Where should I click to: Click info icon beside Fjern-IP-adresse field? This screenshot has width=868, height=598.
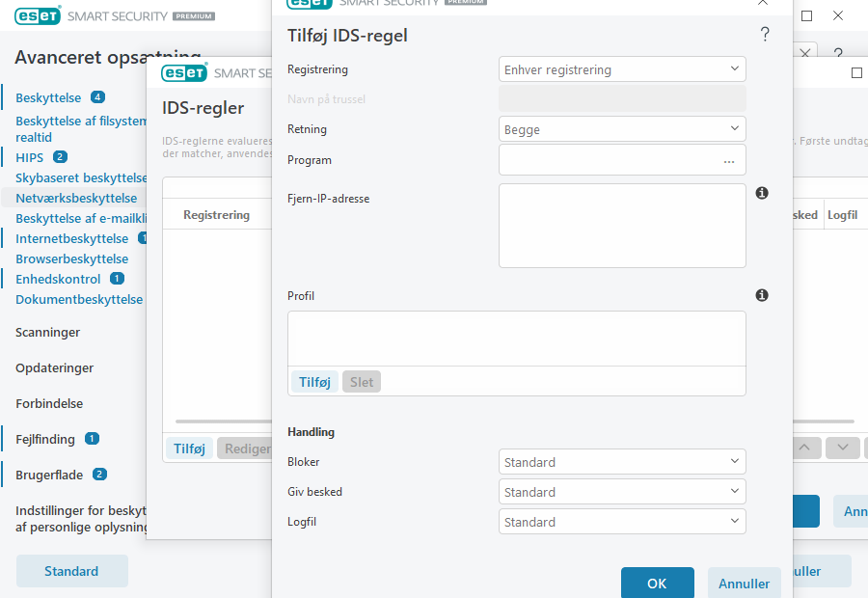point(761,194)
